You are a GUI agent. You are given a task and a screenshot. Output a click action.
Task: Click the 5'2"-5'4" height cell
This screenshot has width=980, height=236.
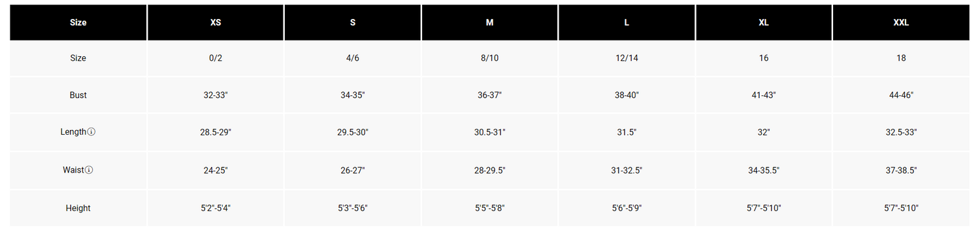coord(216,208)
